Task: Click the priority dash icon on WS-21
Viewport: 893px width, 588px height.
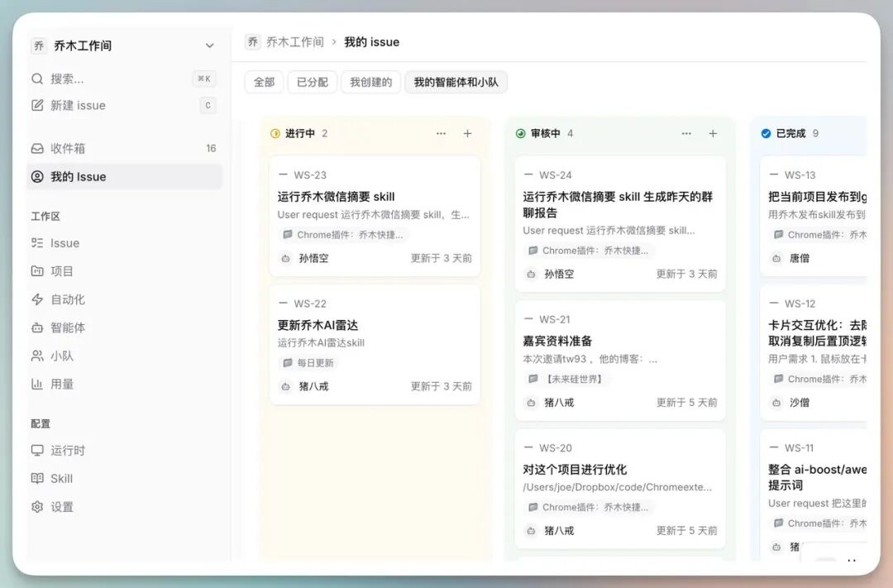Action: [528, 318]
